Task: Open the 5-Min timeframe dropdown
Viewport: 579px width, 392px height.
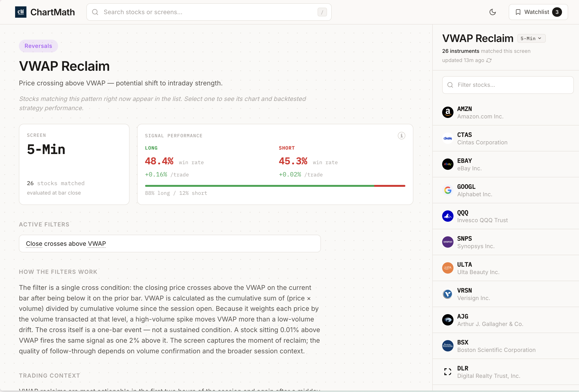Action: click(x=531, y=38)
